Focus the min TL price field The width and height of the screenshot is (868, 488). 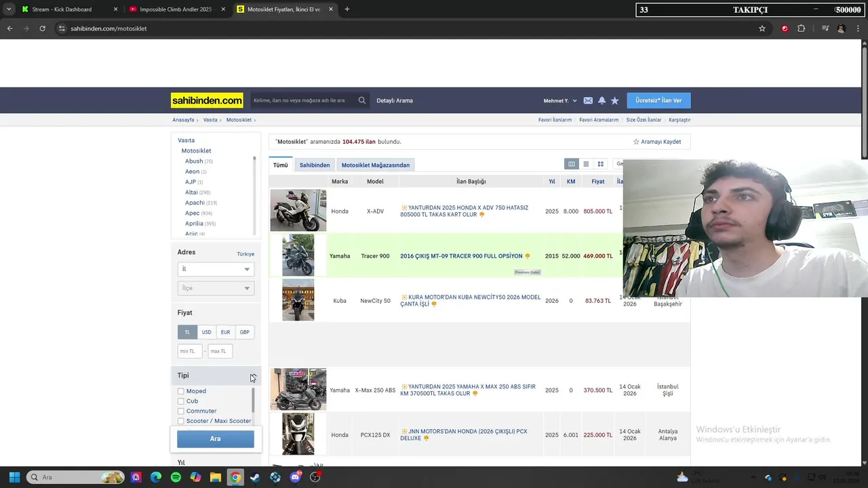[x=189, y=351]
